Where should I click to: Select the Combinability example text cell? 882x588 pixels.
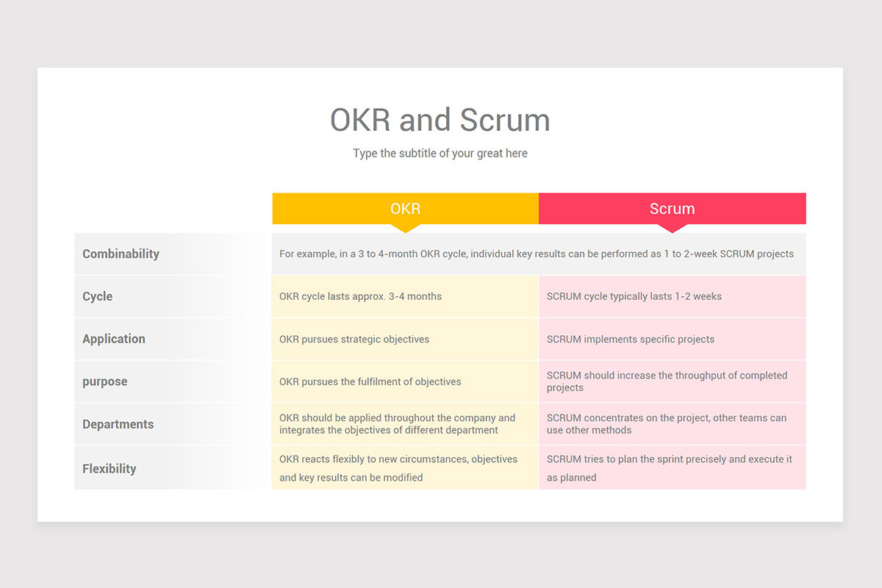coord(537,254)
